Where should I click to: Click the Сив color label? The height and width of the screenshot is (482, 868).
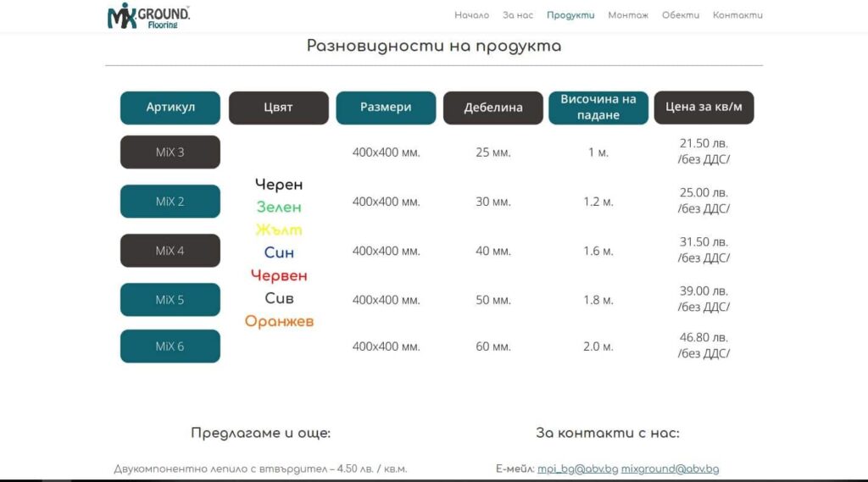pyautogui.click(x=279, y=298)
